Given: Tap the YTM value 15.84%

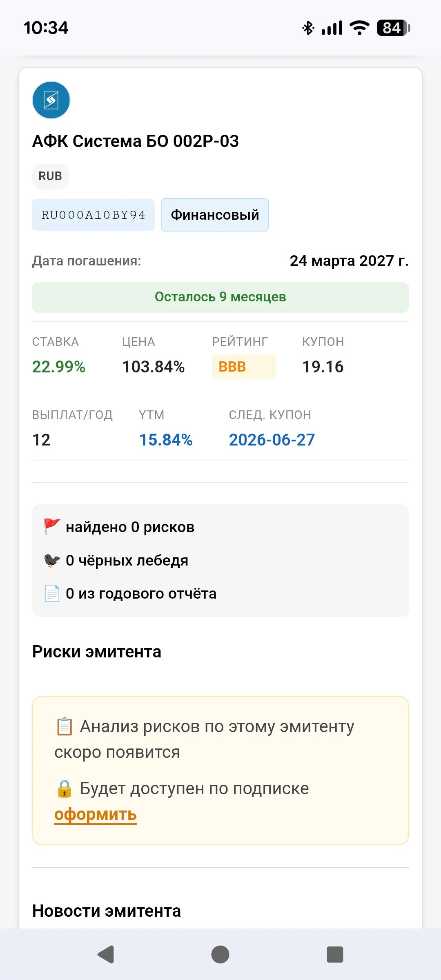Looking at the screenshot, I should point(166,440).
